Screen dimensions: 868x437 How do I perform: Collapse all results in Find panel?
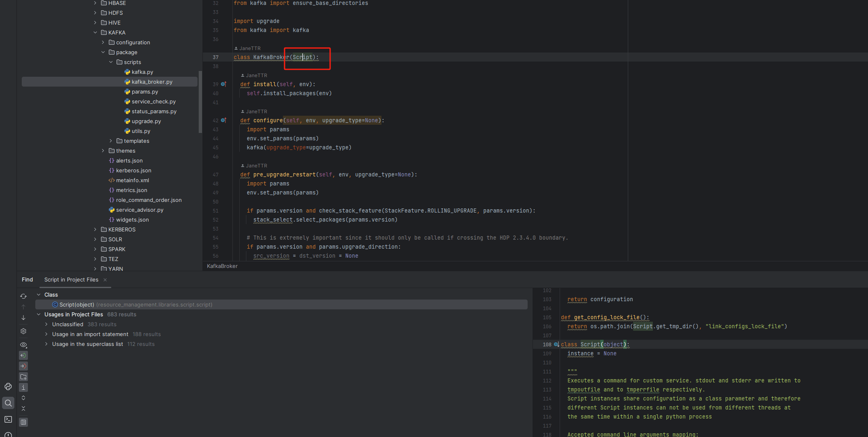pos(23,409)
